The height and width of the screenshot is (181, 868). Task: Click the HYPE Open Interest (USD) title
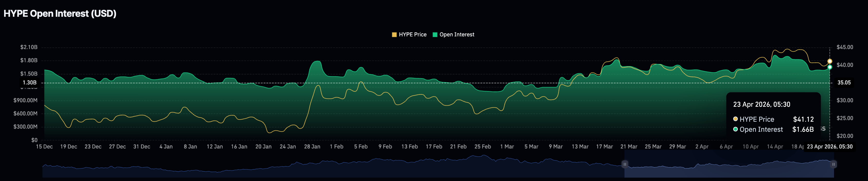(60, 13)
